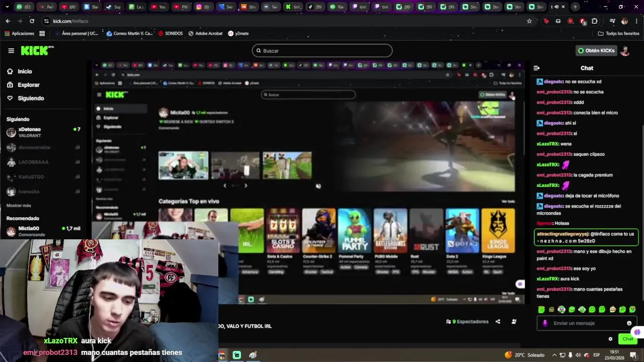The width and height of the screenshot is (644, 362).
Task: Click the browser back arrow
Action: 8,21
